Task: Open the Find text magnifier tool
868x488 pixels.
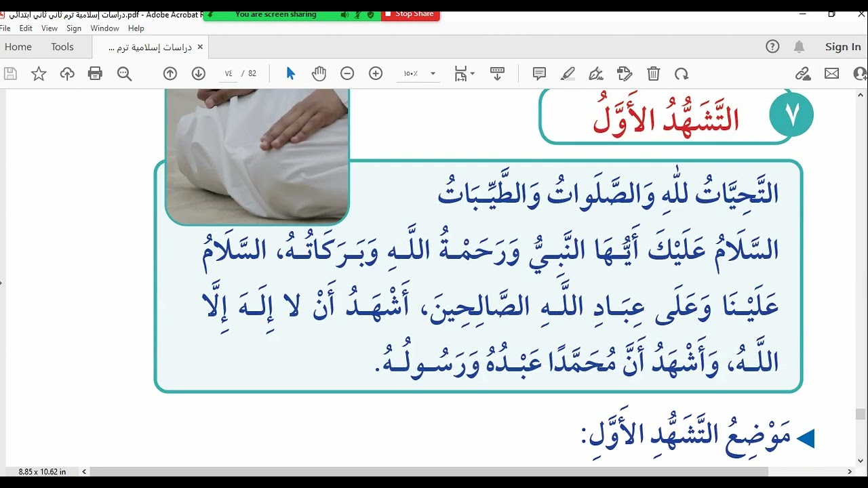Action: coord(124,74)
